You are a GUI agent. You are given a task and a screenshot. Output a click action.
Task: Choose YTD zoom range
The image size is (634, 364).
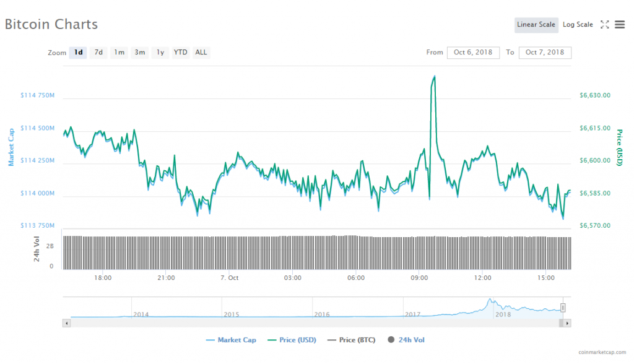click(180, 53)
